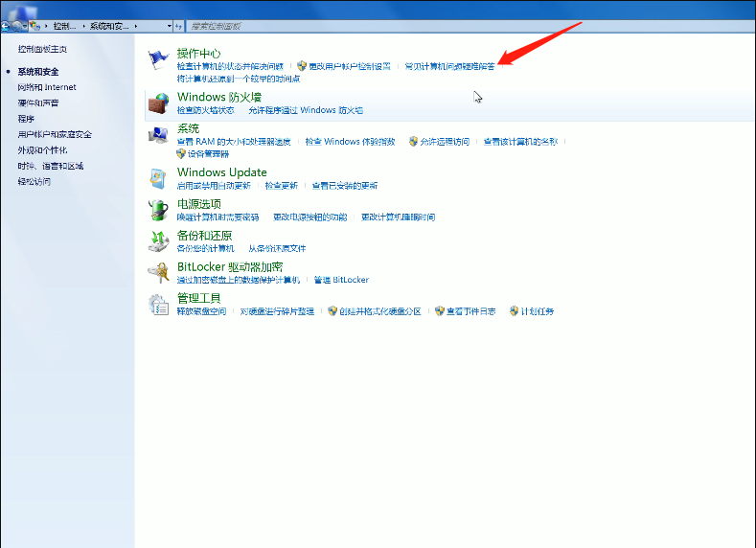756x548 pixels.
Task: Go to 控制面板主页 in the sidebar
Action: click(x=42, y=49)
